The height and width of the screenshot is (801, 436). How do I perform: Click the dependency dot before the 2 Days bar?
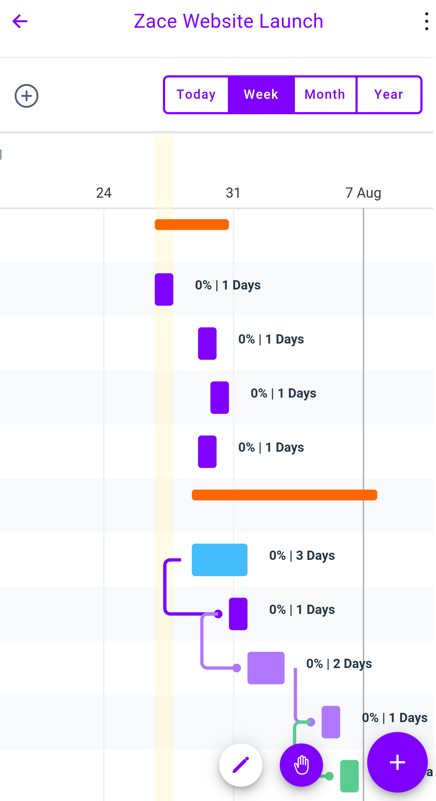tap(237, 668)
